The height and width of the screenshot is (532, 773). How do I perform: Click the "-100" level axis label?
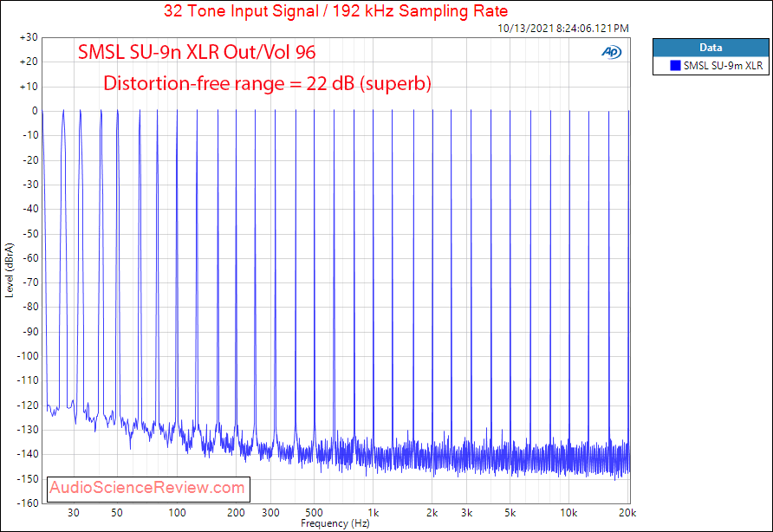tap(28, 356)
